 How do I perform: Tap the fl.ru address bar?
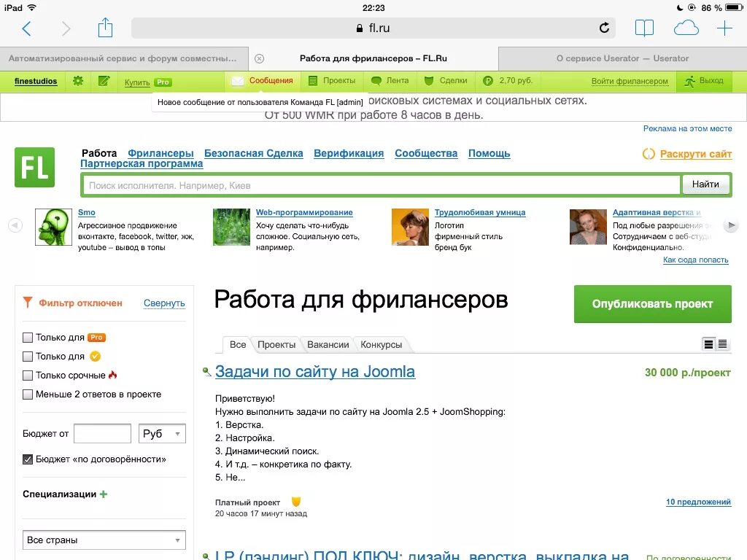(x=373, y=28)
